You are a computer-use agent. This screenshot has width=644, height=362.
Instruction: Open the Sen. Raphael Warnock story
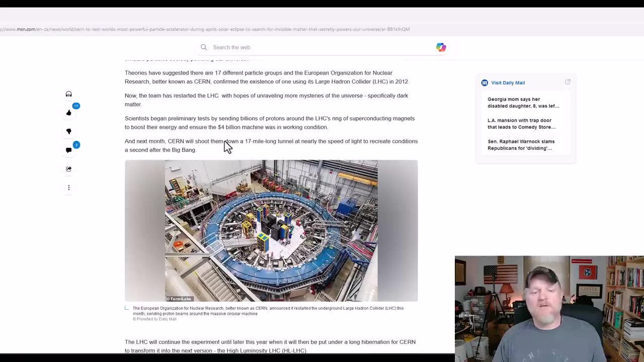click(521, 145)
